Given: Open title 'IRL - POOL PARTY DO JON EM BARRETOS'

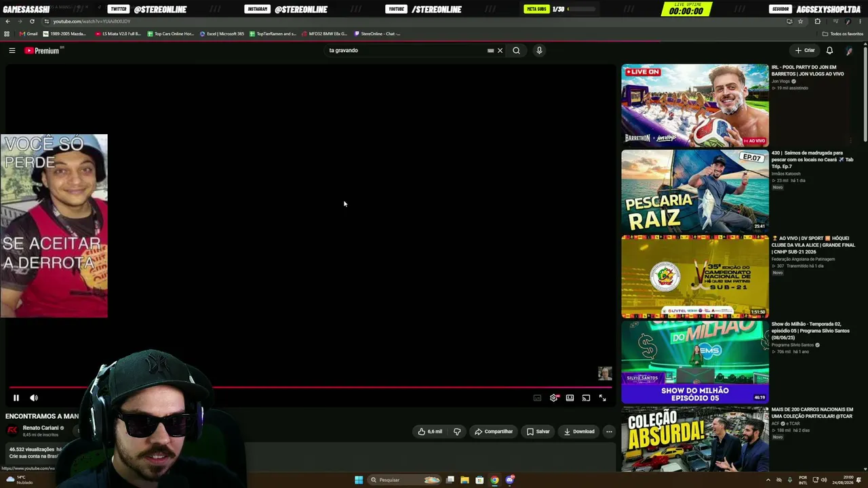Looking at the screenshot, I should (x=808, y=70).
